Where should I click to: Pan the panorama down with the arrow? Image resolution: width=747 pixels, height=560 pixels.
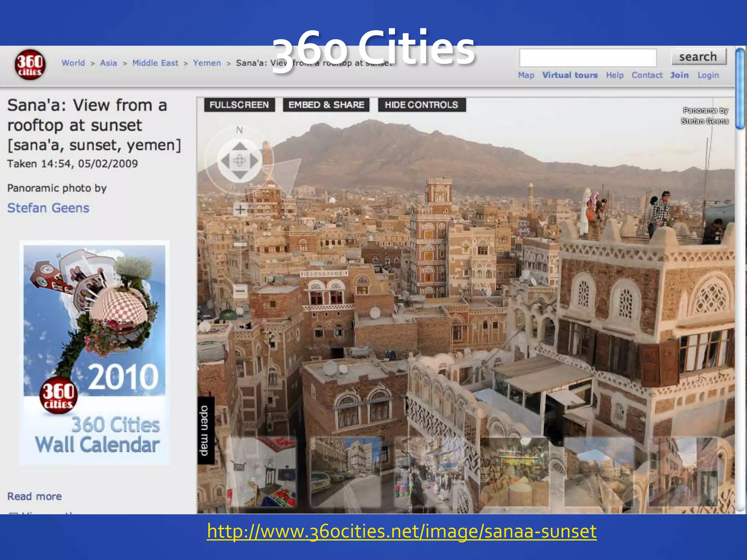click(x=240, y=175)
